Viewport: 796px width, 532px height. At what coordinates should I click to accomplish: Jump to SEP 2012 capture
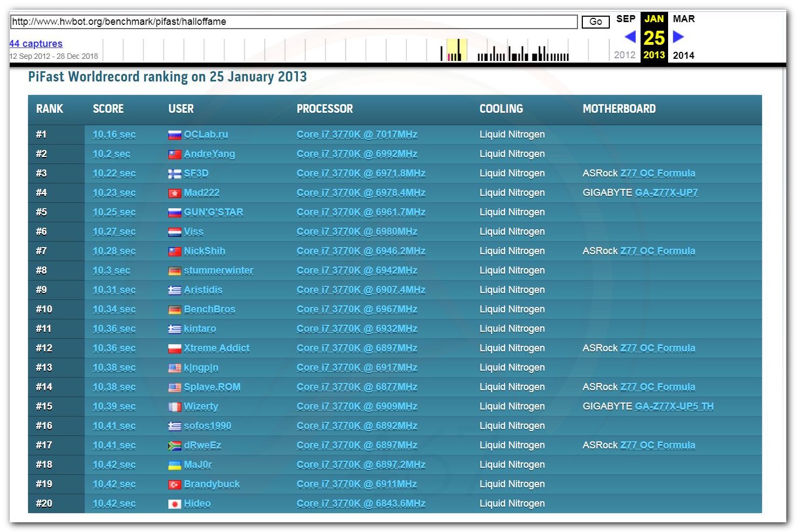click(625, 19)
